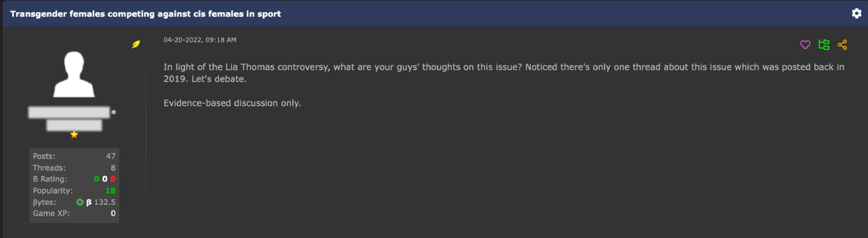Image resolution: width=868 pixels, height=238 pixels.
Task: Click the blurred user title below the username
Action: (x=74, y=125)
